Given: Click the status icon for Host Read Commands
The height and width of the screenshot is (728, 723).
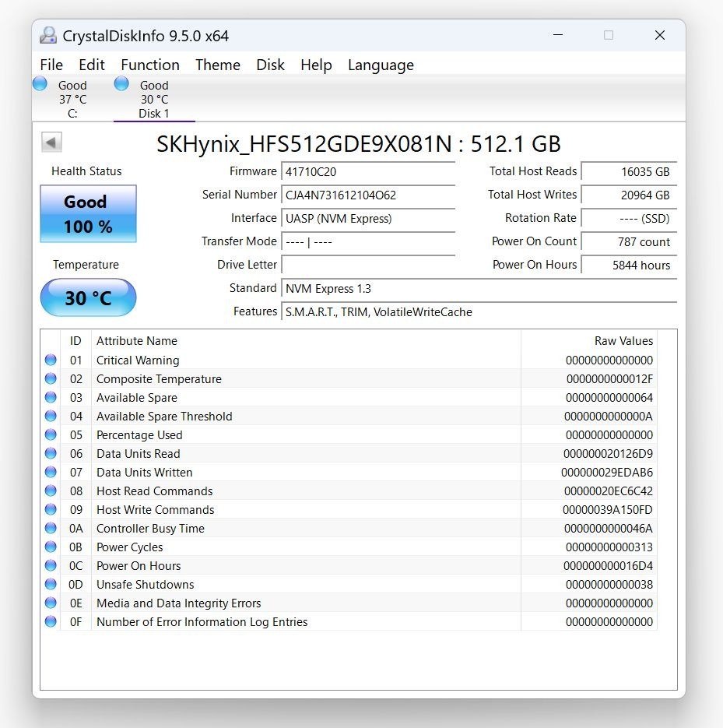Looking at the screenshot, I should 51,491.
